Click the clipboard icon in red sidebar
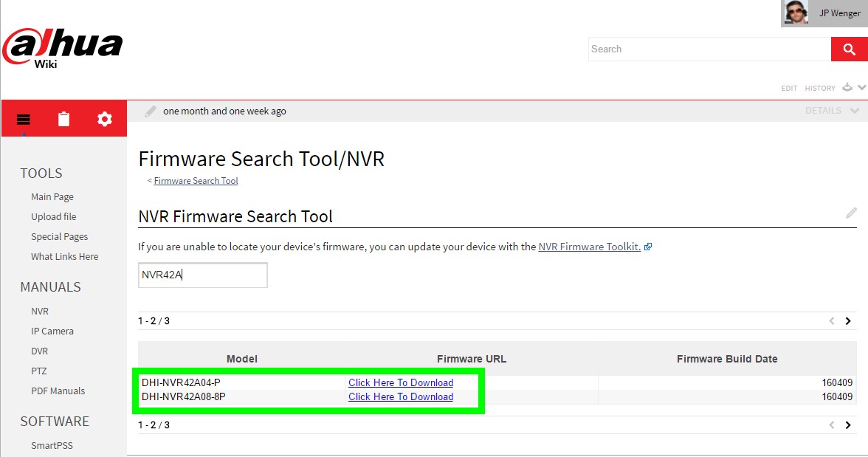The height and width of the screenshot is (457, 868). click(x=63, y=119)
